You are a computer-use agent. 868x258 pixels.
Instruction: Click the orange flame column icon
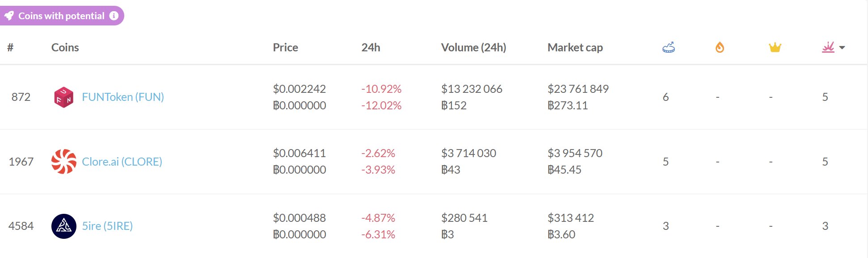click(x=720, y=47)
